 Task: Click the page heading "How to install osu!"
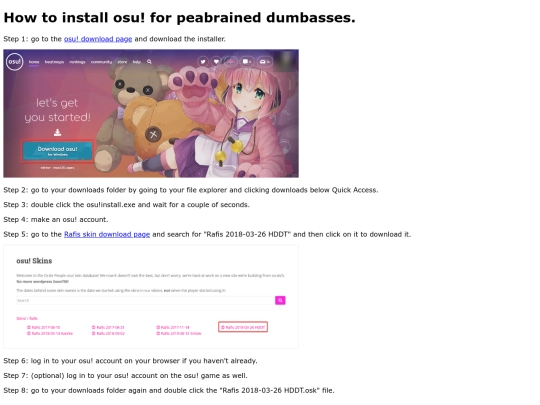[x=179, y=18]
